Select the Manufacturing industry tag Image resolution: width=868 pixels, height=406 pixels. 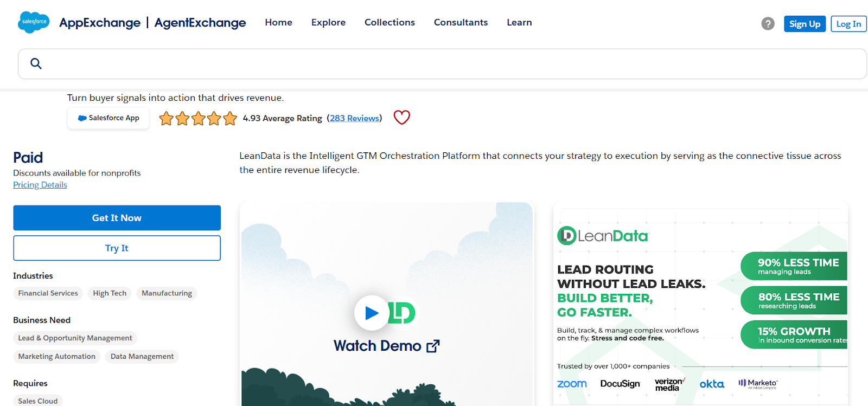167,293
